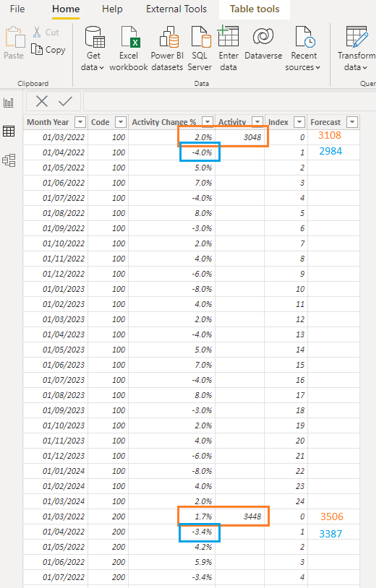Select the Table tools tab
This screenshot has width=379, height=588.
tap(255, 9)
